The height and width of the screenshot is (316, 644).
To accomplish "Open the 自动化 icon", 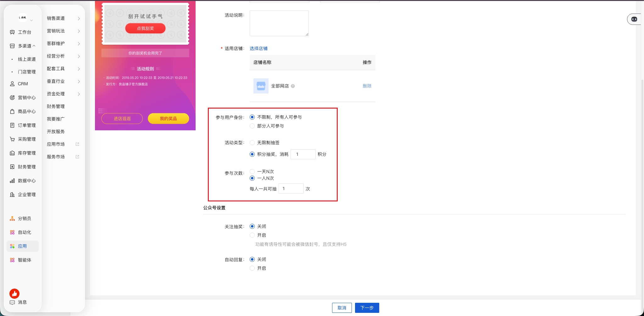I will coord(12,232).
